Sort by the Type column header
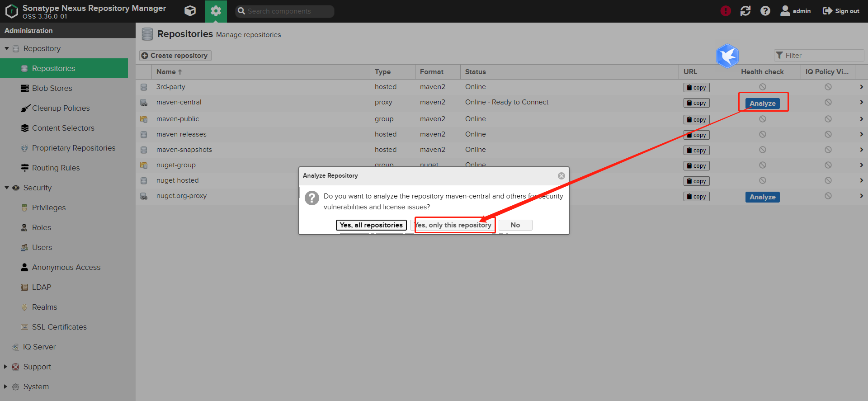868x401 pixels. (392, 71)
